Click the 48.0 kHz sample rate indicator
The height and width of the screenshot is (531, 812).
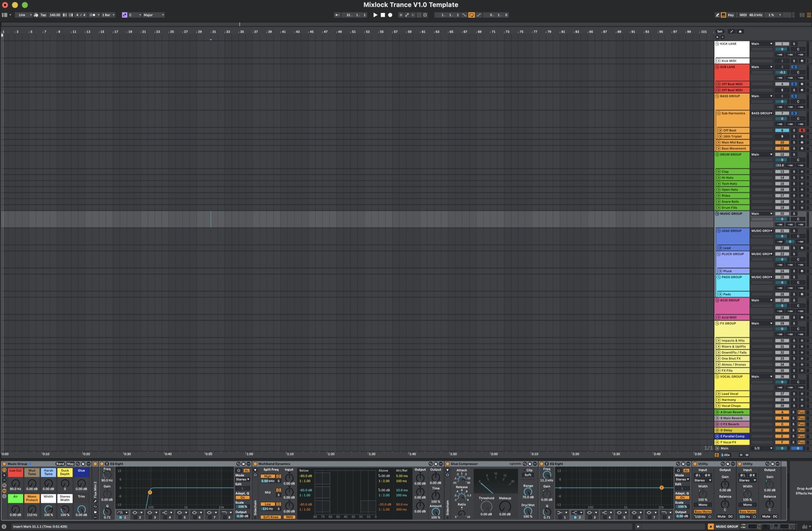(756, 15)
